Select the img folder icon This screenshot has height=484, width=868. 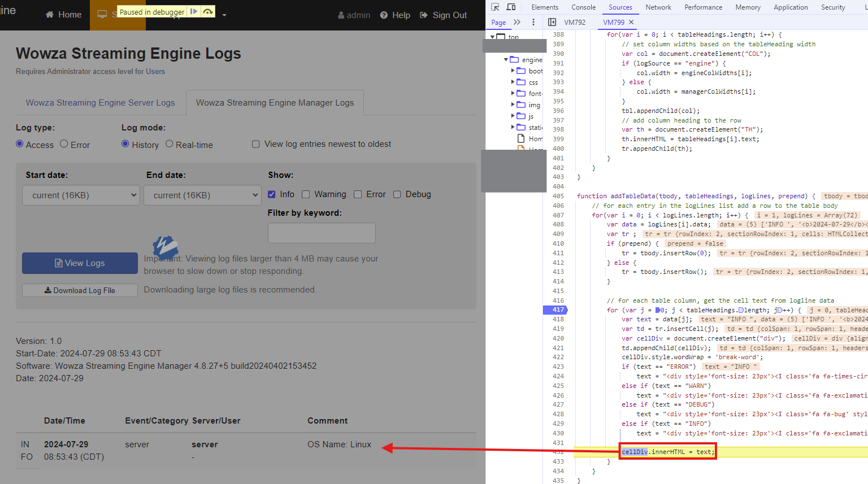[521, 104]
